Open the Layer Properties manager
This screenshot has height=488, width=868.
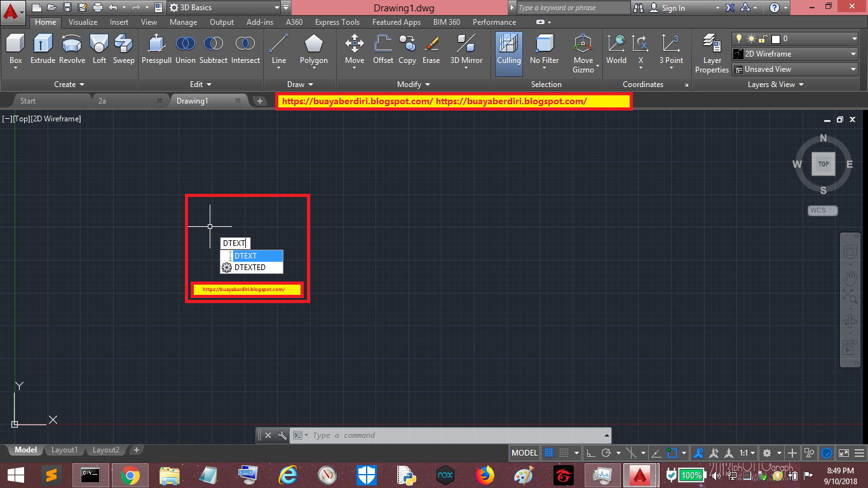coord(711,51)
